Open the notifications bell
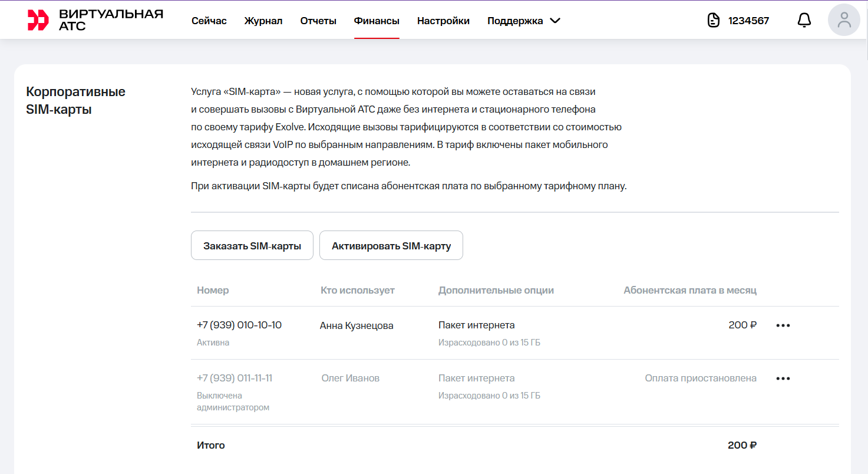 pyautogui.click(x=804, y=21)
